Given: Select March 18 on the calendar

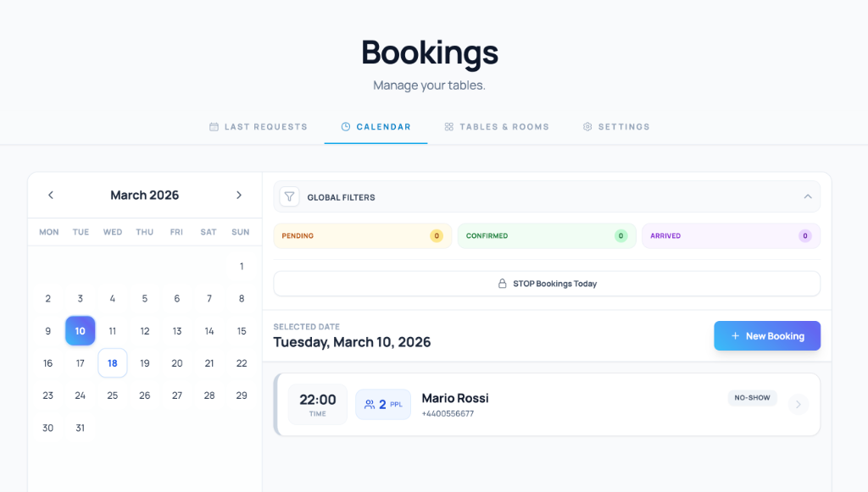Looking at the screenshot, I should [112, 362].
